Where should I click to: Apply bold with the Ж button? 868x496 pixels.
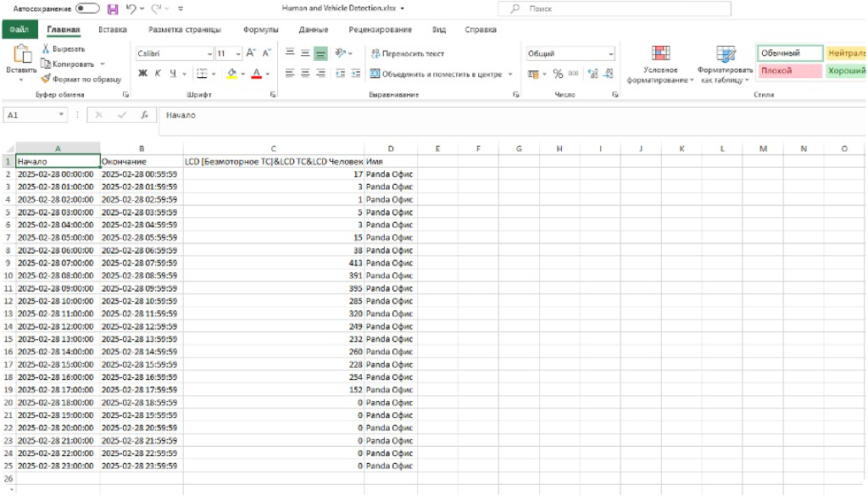pos(142,74)
